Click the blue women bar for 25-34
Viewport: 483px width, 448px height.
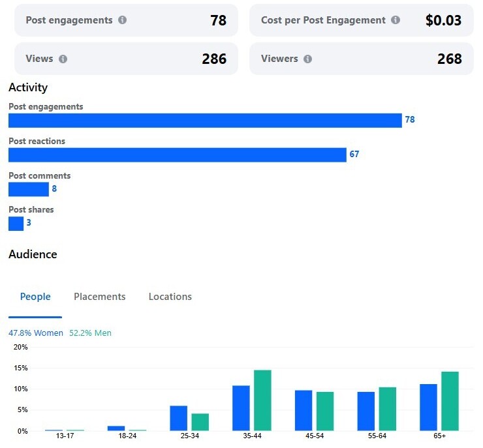click(x=178, y=418)
